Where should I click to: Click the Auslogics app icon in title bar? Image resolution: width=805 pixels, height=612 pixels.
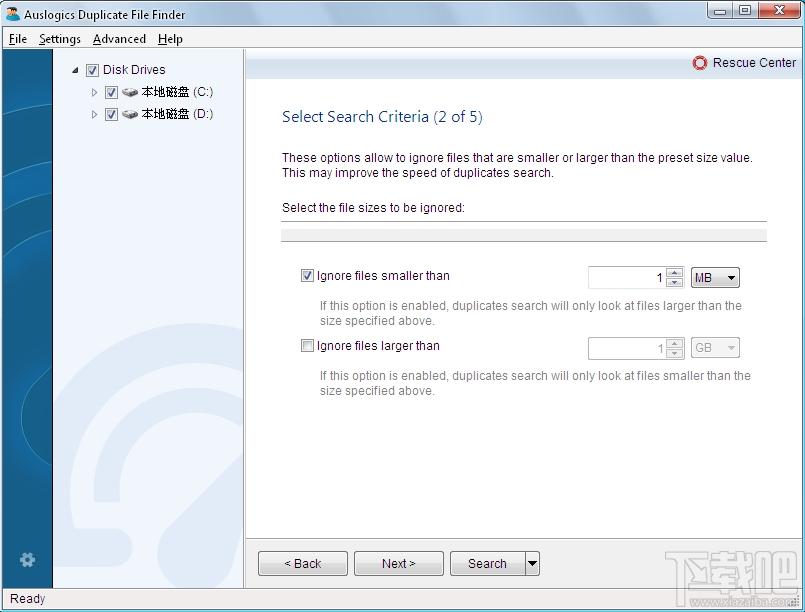click(13, 15)
